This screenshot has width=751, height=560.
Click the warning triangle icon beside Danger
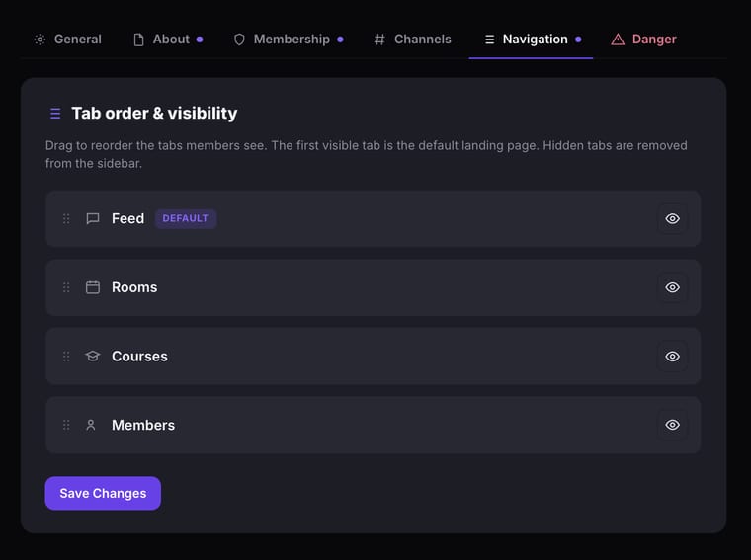click(x=618, y=40)
